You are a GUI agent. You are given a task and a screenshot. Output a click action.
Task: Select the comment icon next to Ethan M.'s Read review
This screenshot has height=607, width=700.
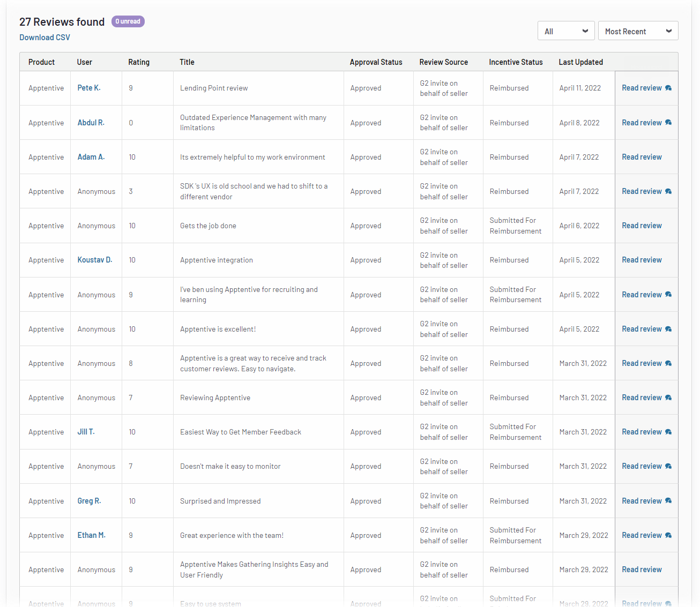coord(668,535)
